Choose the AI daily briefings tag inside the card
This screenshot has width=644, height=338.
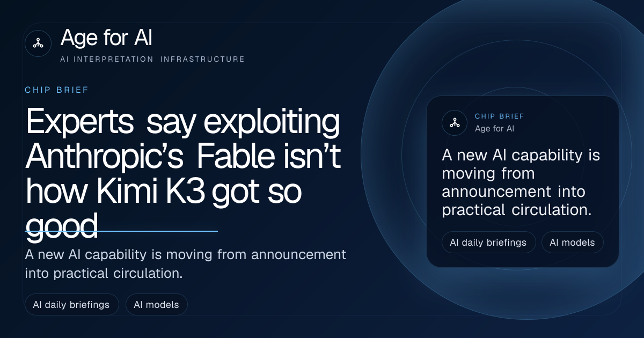tap(488, 243)
